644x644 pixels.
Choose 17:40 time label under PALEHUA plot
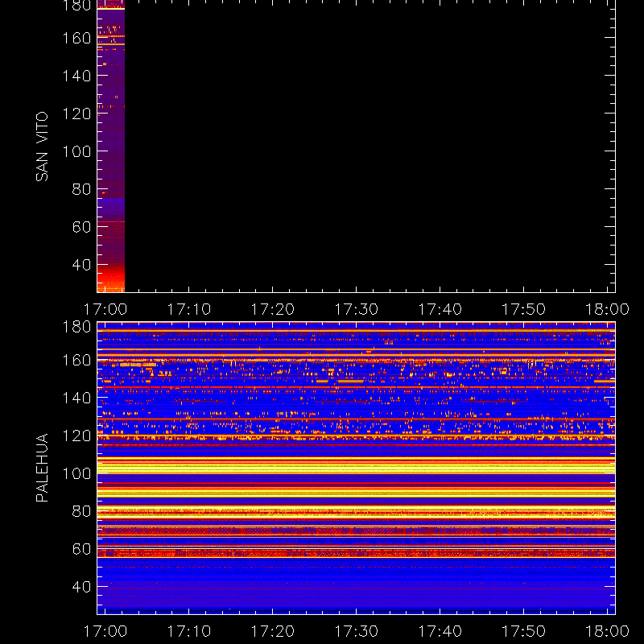click(440, 631)
